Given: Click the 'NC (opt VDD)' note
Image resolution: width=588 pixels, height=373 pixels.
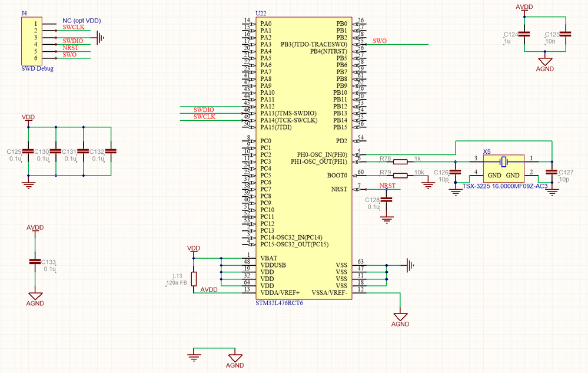Looking at the screenshot, I should [x=81, y=21].
